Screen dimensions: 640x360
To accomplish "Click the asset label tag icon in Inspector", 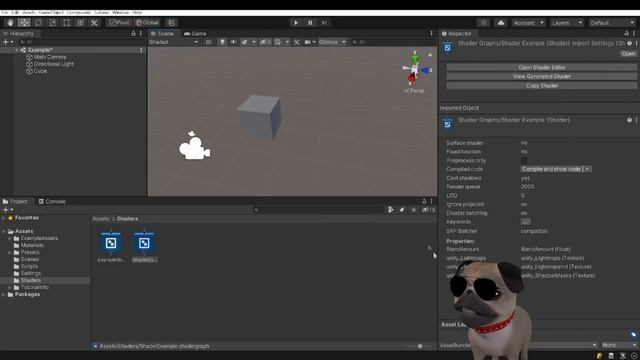I will click(x=633, y=334).
